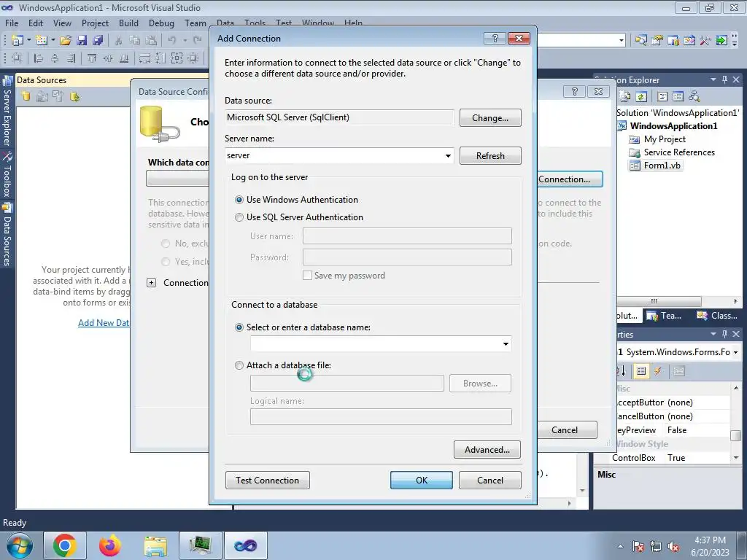The width and height of the screenshot is (747, 560).
Task: Click the Save All icon
Action: pos(98,41)
